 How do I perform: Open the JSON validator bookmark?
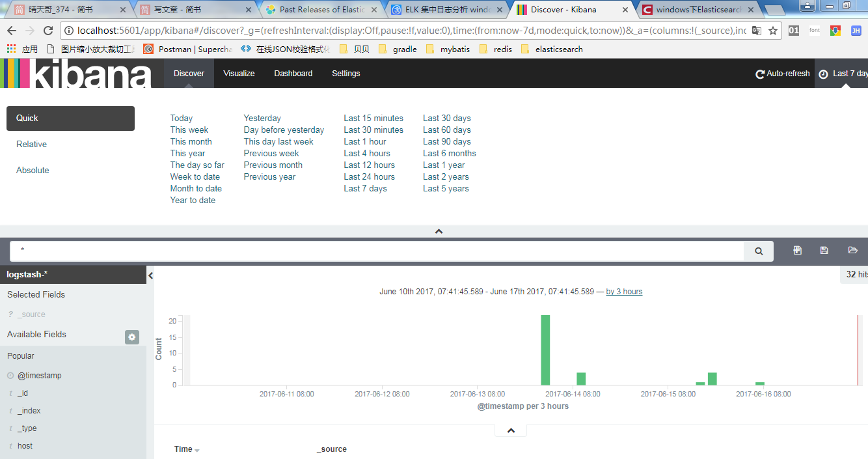click(x=286, y=49)
